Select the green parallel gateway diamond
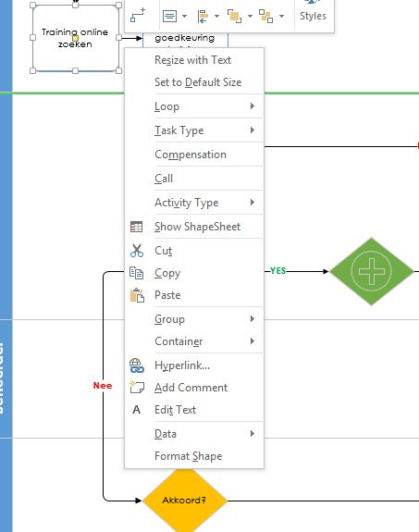Image resolution: width=419 pixels, height=532 pixels. point(372,271)
